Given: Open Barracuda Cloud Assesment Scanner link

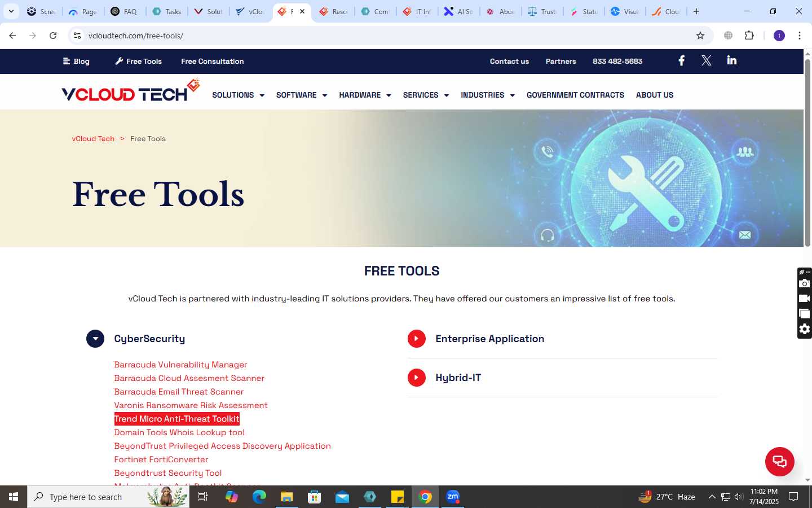Looking at the screenshot, I should pyautogui.click(x=189, y=378).
